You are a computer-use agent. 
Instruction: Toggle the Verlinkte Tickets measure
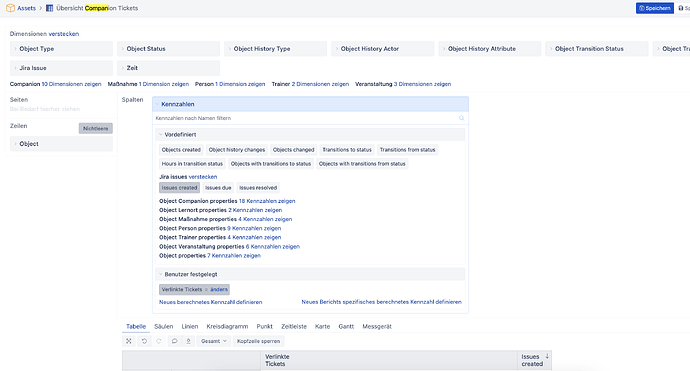pos(182,289)
